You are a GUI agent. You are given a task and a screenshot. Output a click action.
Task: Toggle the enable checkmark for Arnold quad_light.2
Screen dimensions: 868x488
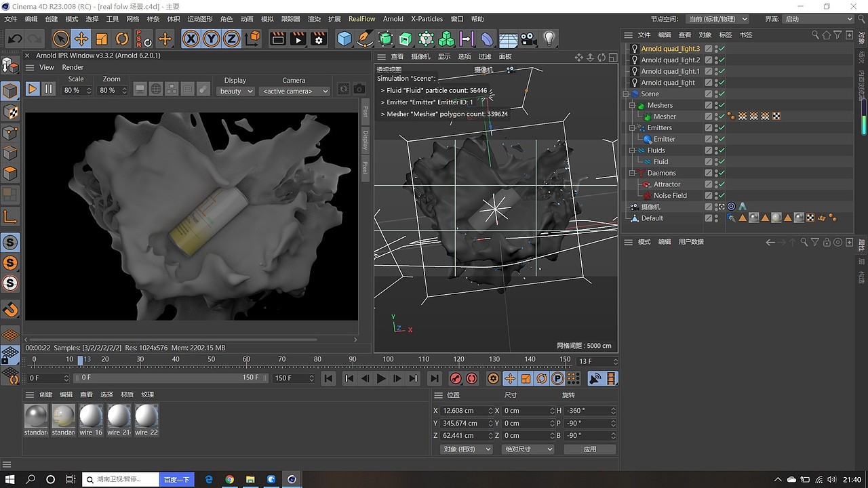click(x=722, y=60)
